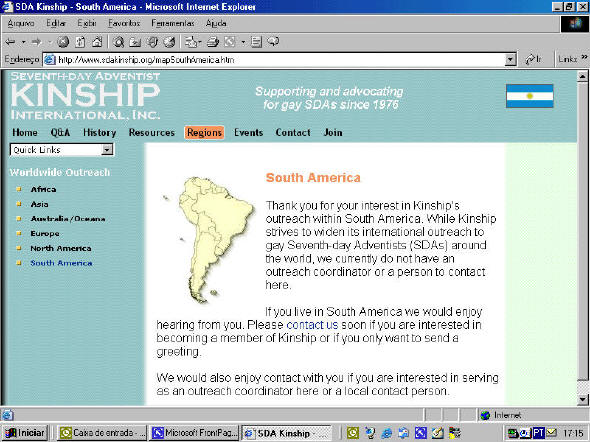This screenshot has height=442, width=590.
Task: Click the paintbrush quick launch icon
Action: (x=438, y=433)
